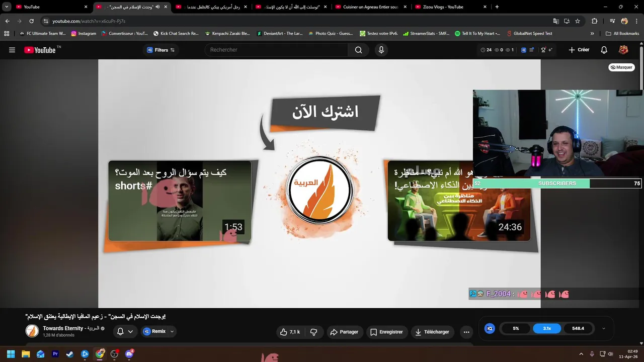Open GlobalNet Speed Test bookmark
The image size is (644, 362).
529,34
